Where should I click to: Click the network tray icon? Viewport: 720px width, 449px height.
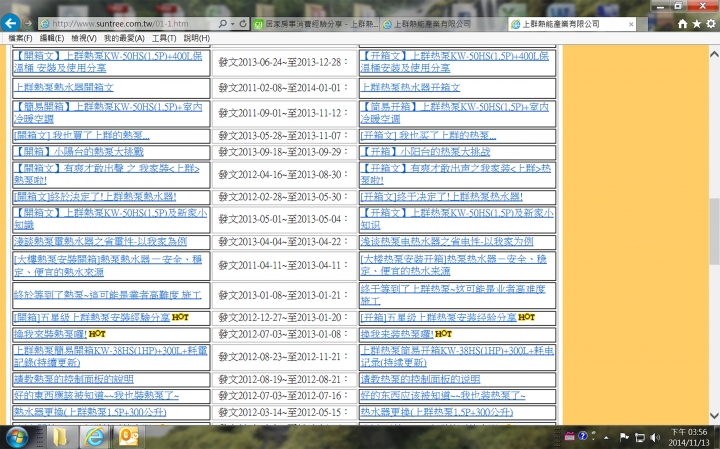pyautogui.click(x=640, y=438)
